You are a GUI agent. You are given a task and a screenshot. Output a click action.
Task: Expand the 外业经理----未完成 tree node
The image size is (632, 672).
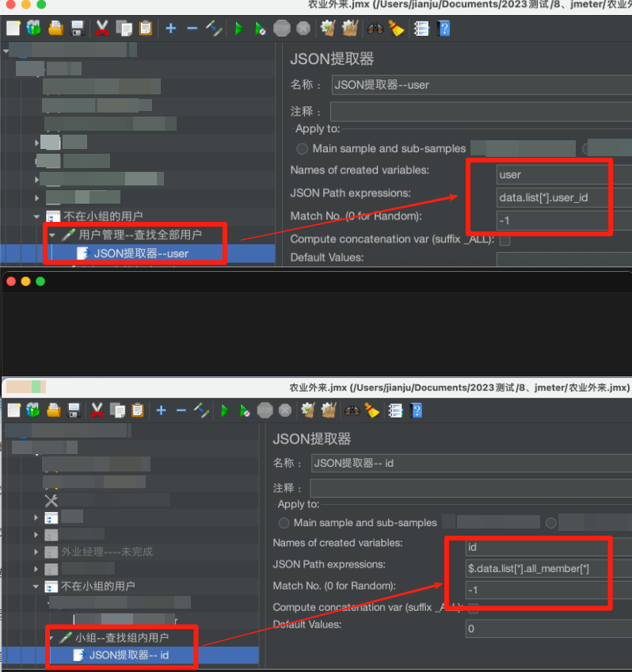click(x=36, y=552)
